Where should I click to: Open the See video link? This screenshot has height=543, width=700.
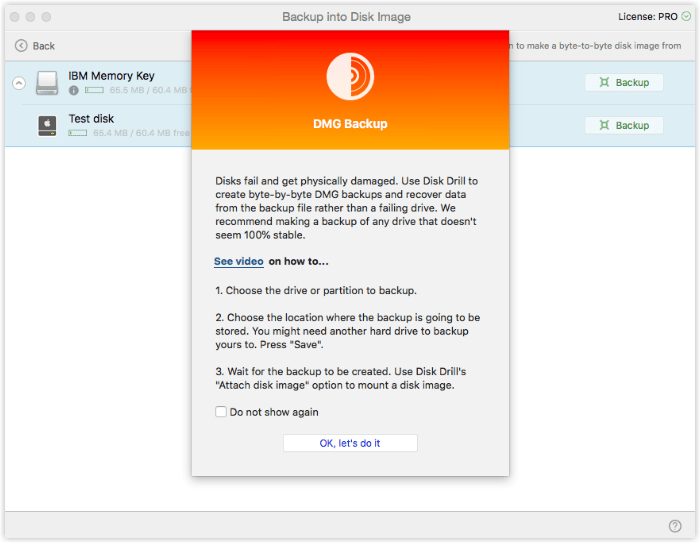(239, 261)
